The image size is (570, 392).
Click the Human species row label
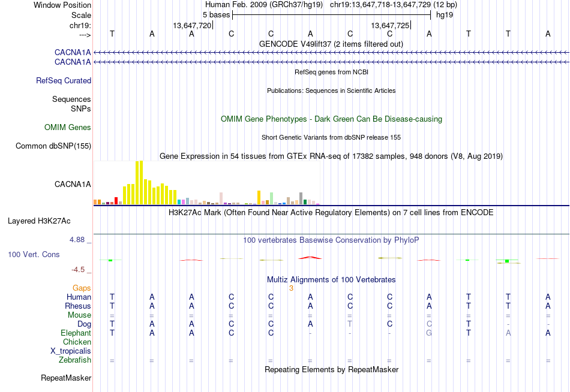click(79, 297)
